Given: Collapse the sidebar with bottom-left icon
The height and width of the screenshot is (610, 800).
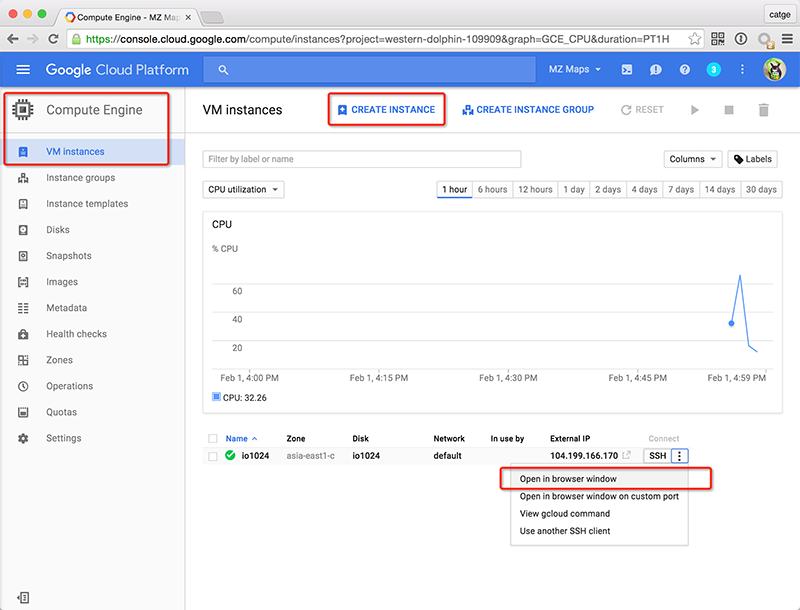Looking at the screenshot, I should click(23, 597).
